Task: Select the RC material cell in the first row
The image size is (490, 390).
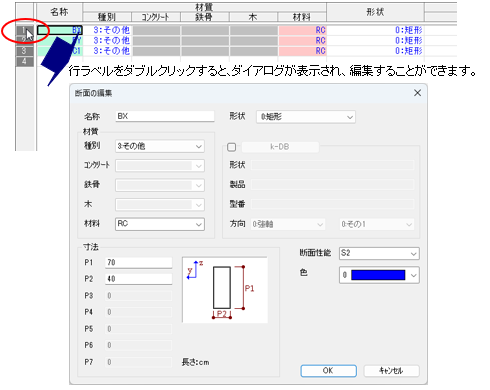Action: click(302, 30)
